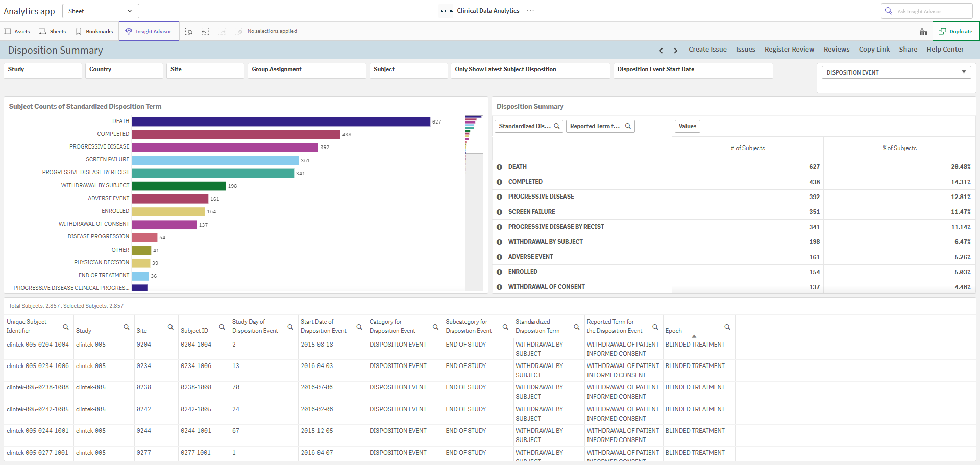Click the clear all selections icon
980x465 pixels.
tap(238, 31)
